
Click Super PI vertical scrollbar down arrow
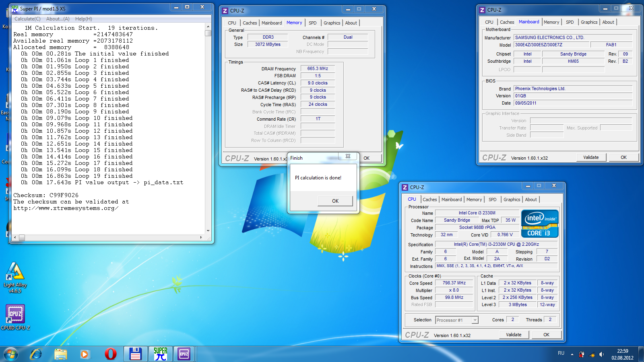click(x=208, y=231)
